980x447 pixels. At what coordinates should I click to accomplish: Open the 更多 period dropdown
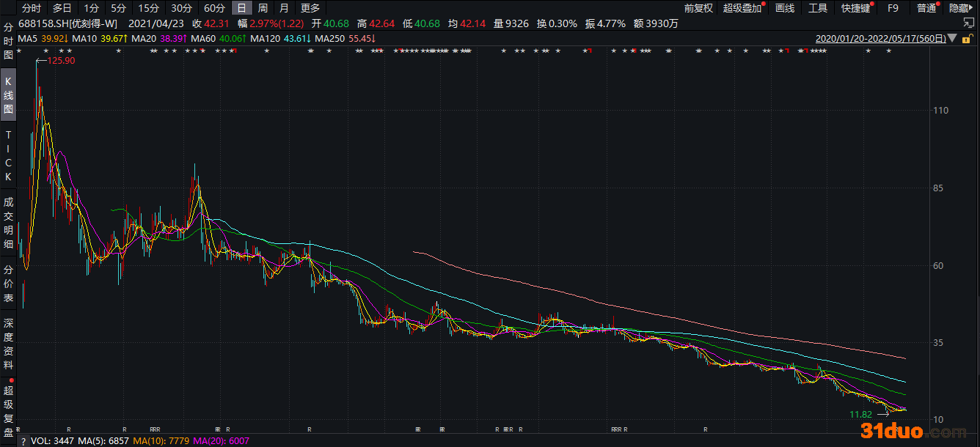(x=310, y=8)
